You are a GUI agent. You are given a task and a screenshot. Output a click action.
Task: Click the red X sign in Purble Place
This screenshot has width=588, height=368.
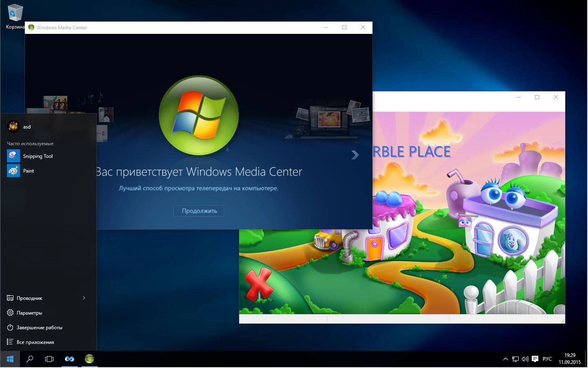258,284
